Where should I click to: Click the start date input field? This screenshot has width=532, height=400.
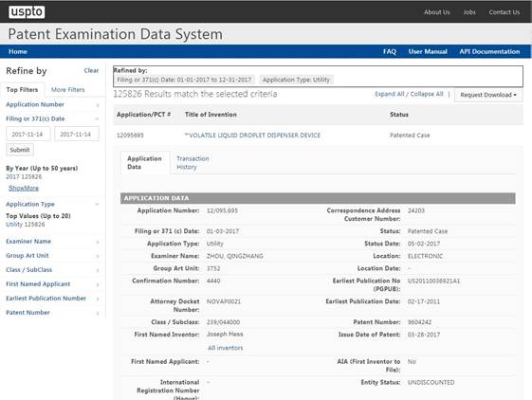[28, 134]
